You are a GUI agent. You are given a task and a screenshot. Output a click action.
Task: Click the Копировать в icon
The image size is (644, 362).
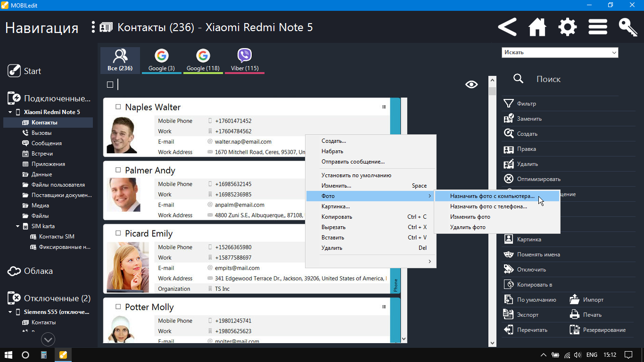point(508,285)
